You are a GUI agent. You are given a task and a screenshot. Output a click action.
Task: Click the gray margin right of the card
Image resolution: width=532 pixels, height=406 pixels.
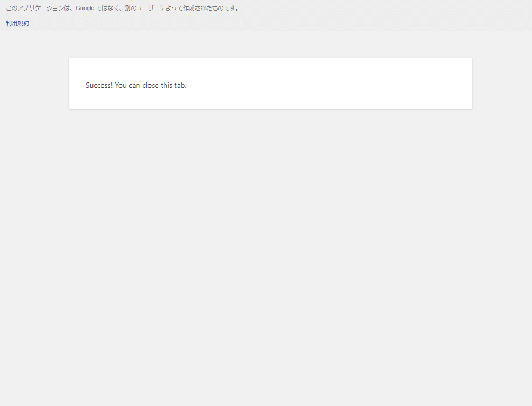point(502,85)
